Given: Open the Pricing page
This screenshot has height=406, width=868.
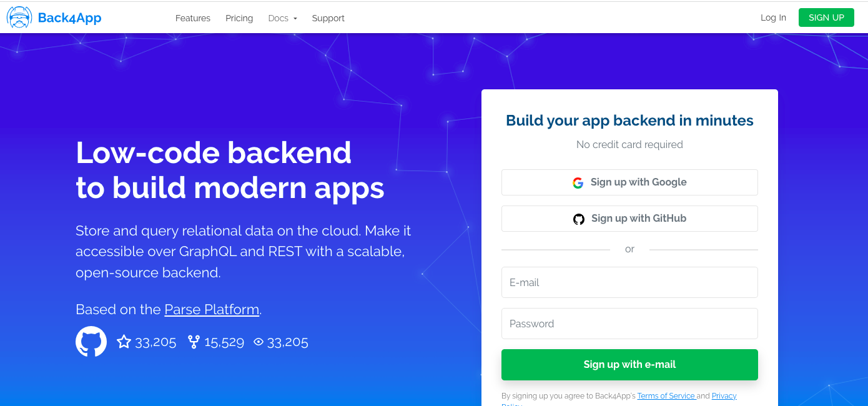Looking at the screenshot, I should click(239, 18).
